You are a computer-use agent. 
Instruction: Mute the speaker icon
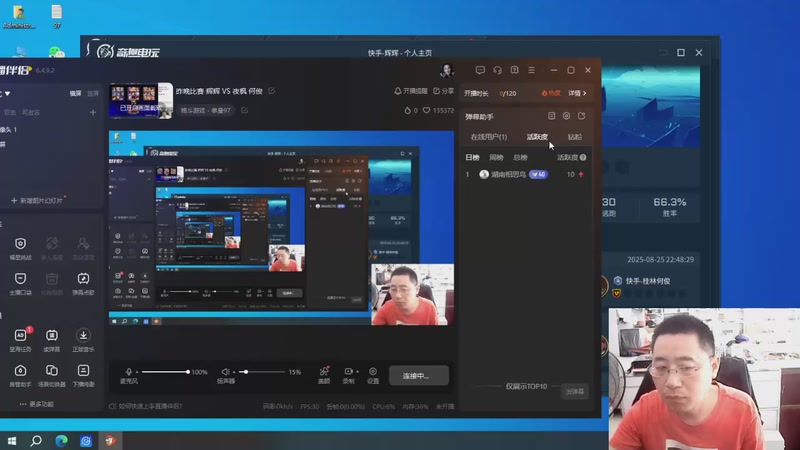(226, 372)
